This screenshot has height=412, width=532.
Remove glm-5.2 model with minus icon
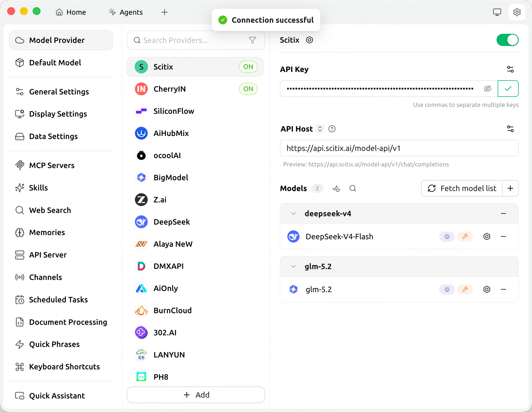pyautogui.click(x=503, y=289)
